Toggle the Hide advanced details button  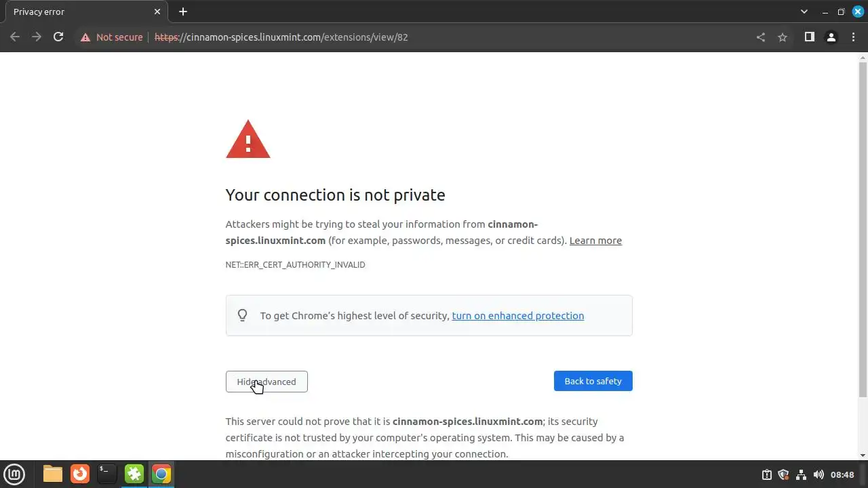click(x=267, y=382)
